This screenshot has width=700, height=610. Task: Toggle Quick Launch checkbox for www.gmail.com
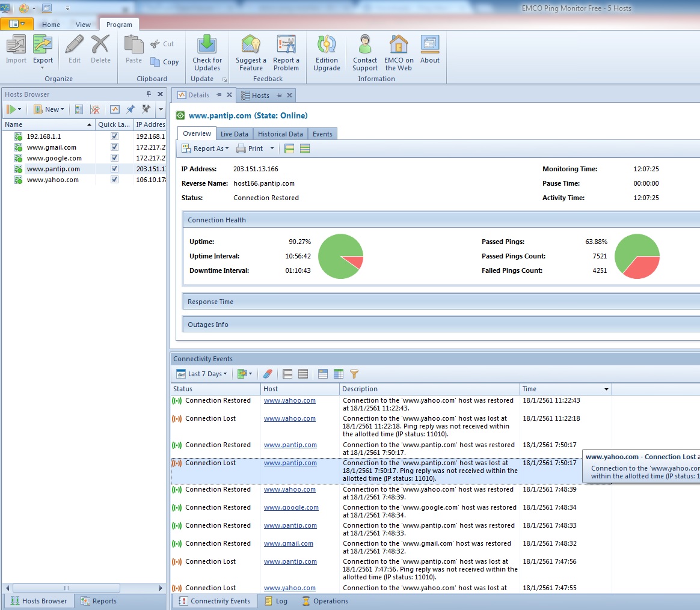click(114, 147)
